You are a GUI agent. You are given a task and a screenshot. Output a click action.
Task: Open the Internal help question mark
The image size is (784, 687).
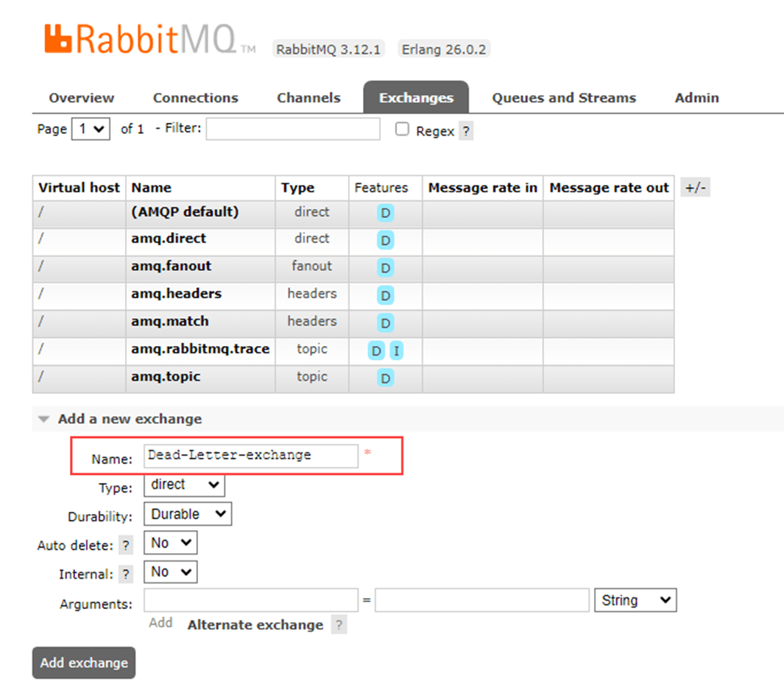[126, 574]
